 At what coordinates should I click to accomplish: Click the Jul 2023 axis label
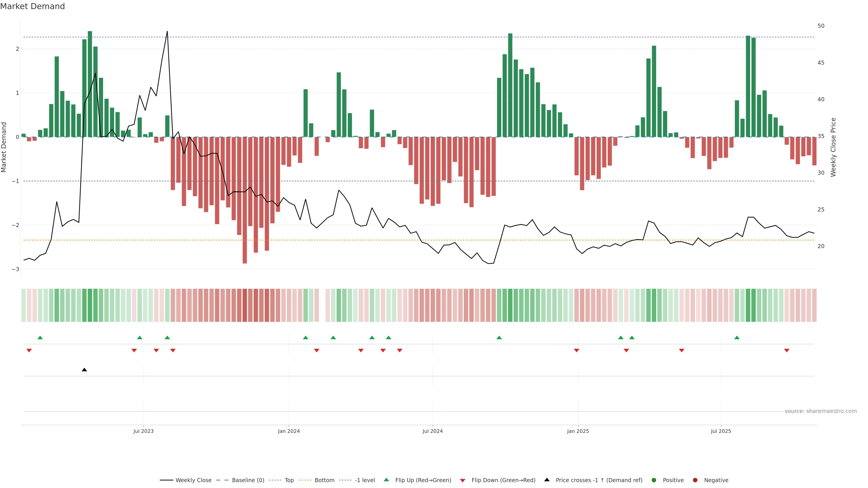point(143,431)
